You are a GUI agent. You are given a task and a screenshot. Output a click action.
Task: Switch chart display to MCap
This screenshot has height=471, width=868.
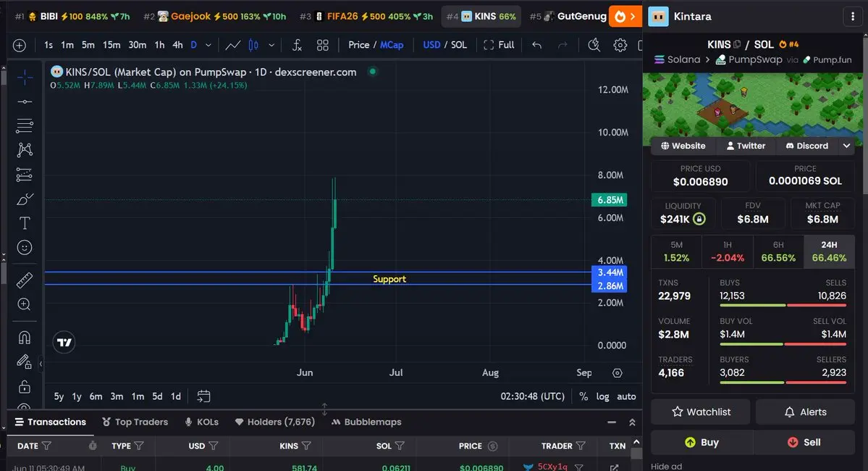tap(392, 45)
